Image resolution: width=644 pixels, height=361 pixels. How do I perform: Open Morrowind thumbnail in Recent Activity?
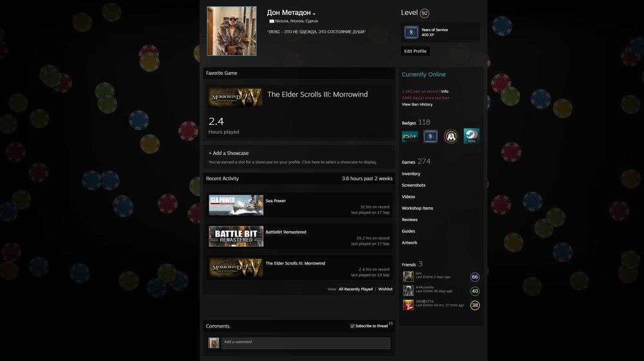point(236,268)
